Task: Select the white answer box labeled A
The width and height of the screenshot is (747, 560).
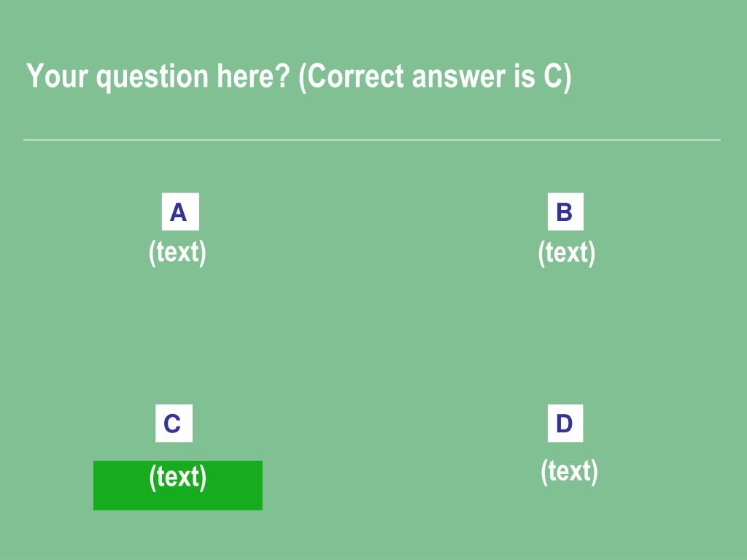Action: [180, 211]
